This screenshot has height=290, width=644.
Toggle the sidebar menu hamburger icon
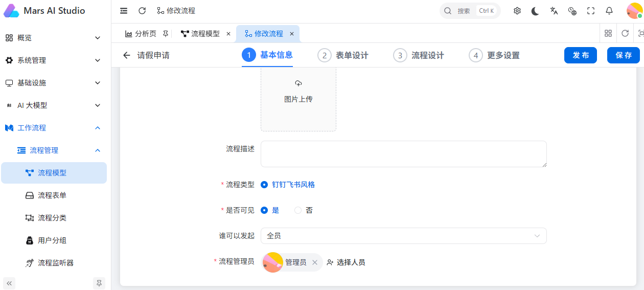[x=124, y=11]
